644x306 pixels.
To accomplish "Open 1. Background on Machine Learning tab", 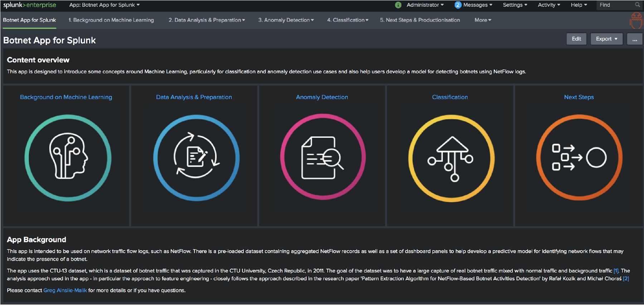I will (x=111, y=20).
